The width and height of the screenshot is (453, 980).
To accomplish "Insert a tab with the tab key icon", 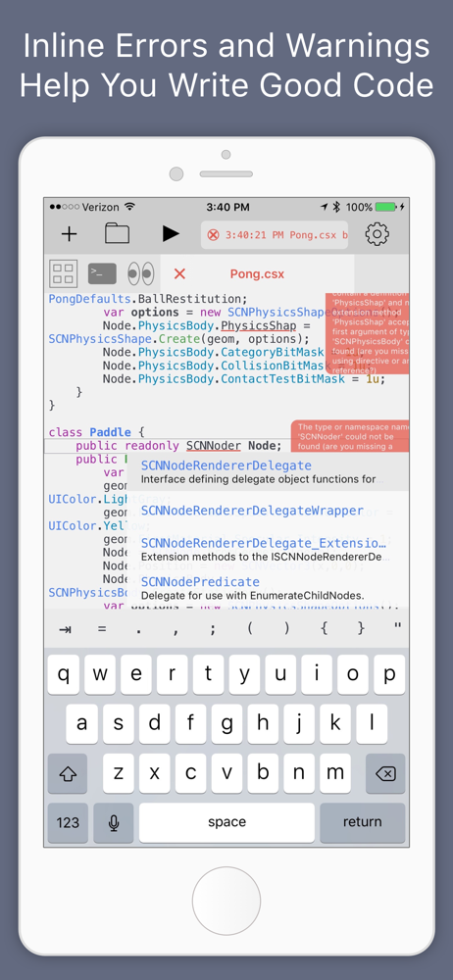I will click(65, 629).
